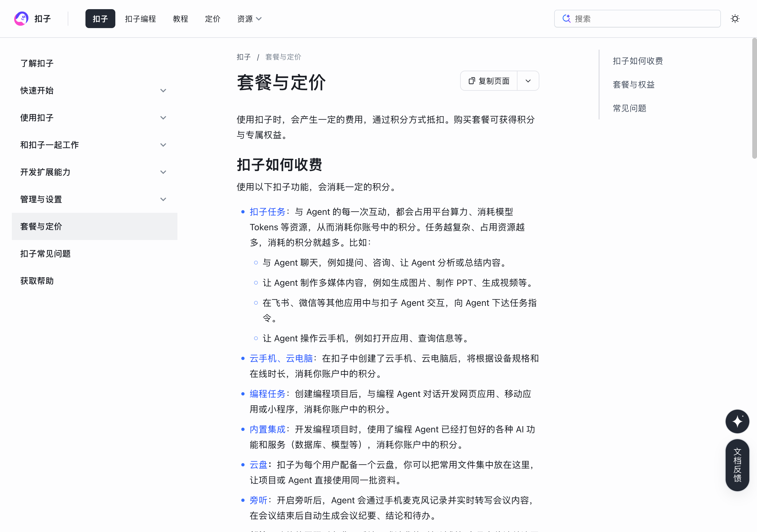
Task: Expand the 资源 menu in top navigation
Action: (x=249, y=19)
